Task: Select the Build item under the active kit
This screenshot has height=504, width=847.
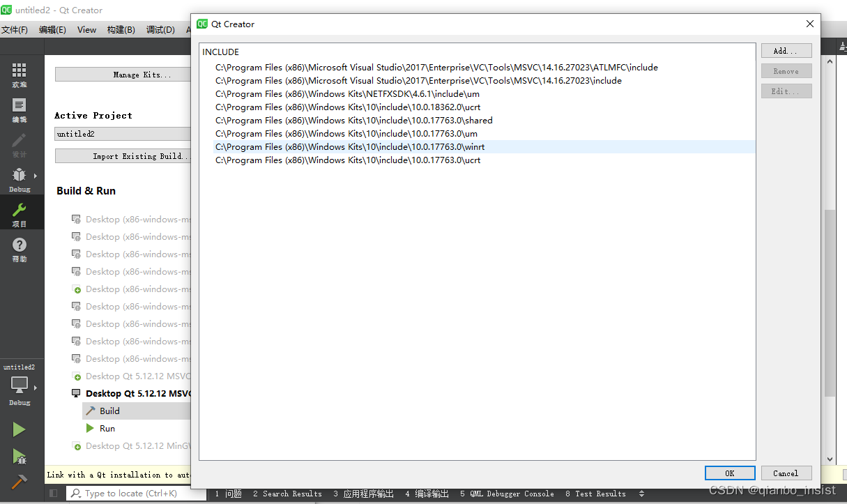Action: tap(137, 411)
